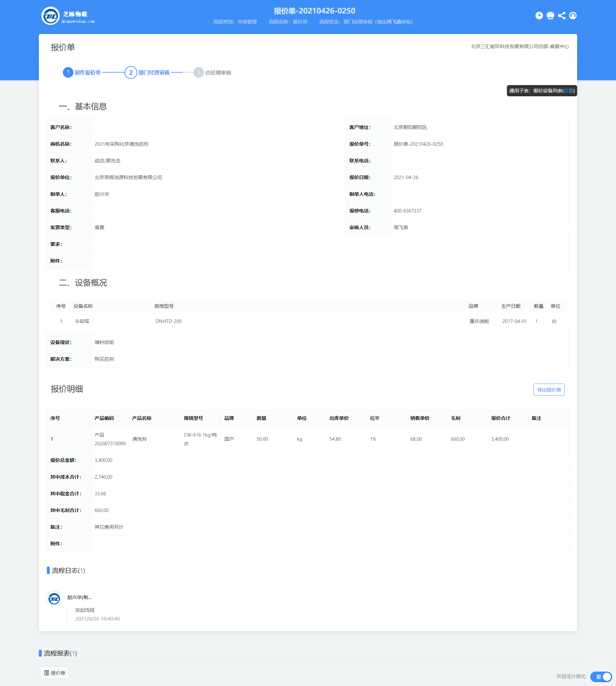Screen dimensions: 616x686
Task: Click the 清洗剂 product row in 报价明细
Action: 139,439
